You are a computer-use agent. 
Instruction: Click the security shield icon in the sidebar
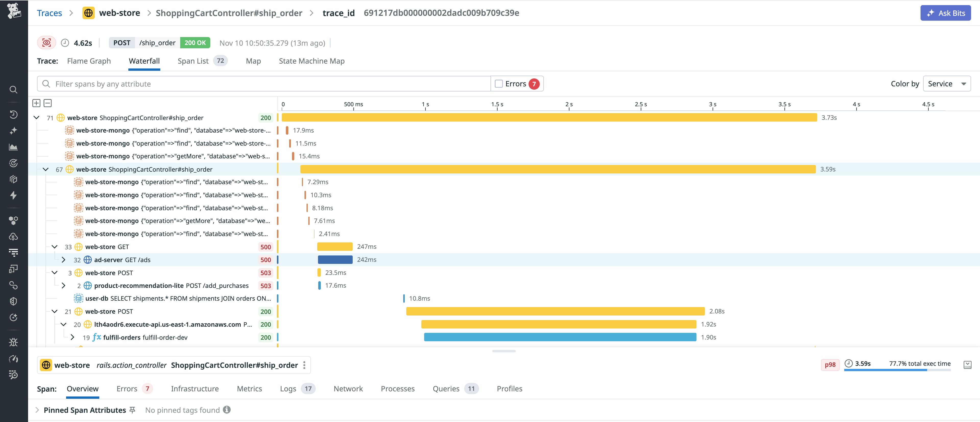click(14, 301)
